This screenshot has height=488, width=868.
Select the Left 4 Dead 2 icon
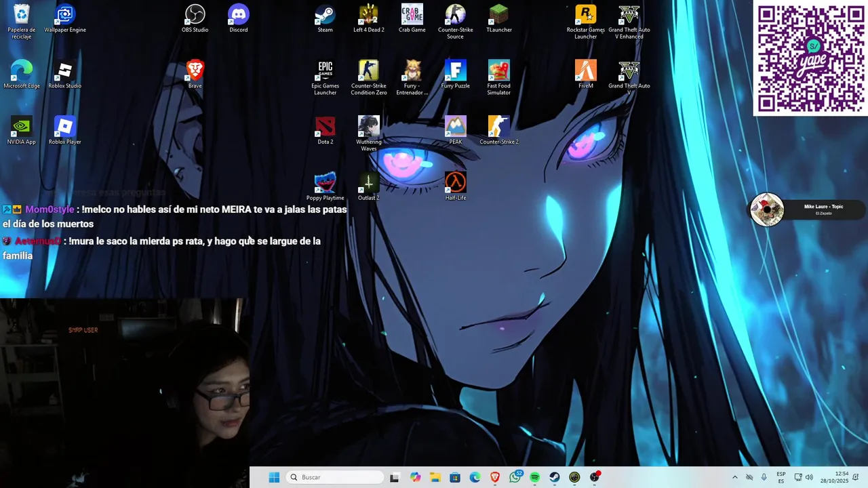click(369, 19)
